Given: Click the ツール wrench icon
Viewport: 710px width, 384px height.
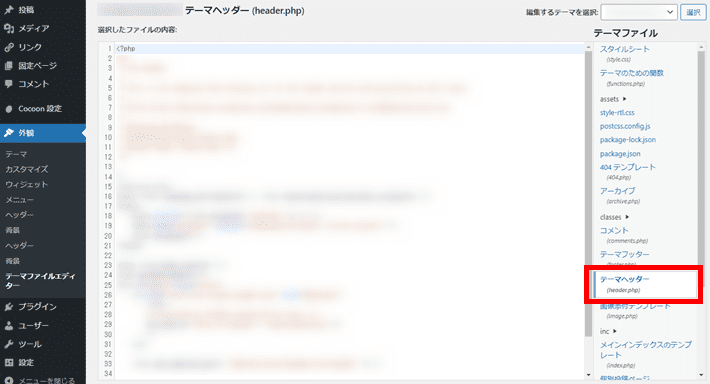Looking at the screenshot, I should point(9,344).
